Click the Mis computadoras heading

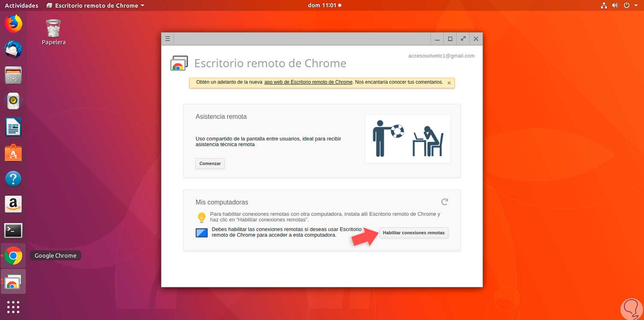222,202
